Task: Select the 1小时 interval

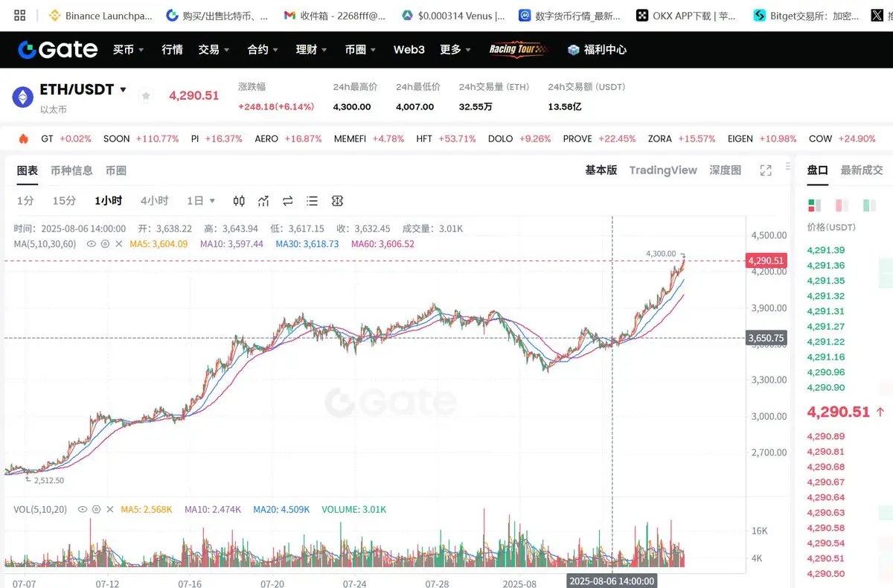Action: (109, 201)
